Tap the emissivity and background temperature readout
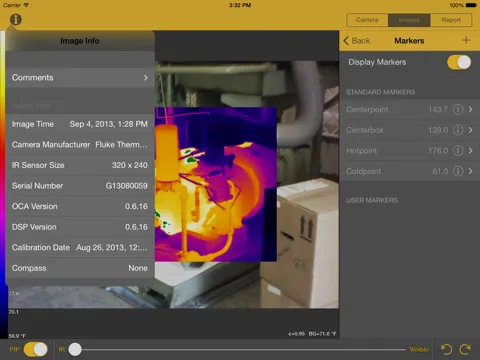This screenshot has width=480, height=360. tap(312, 334)
